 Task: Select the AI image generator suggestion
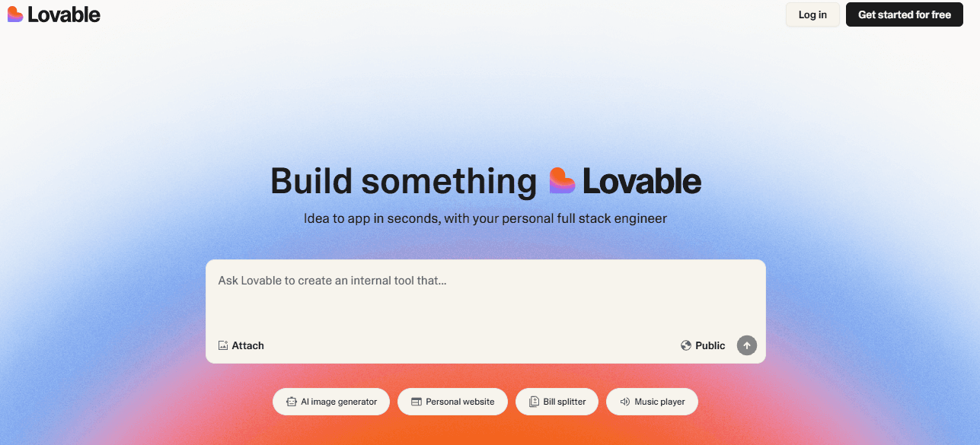(x=330, y=401)
